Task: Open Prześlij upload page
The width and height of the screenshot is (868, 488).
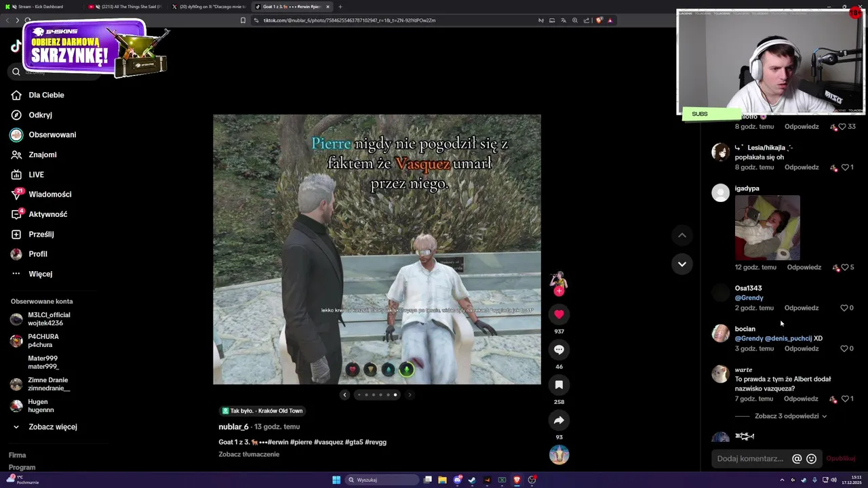Action: point(32,234)
